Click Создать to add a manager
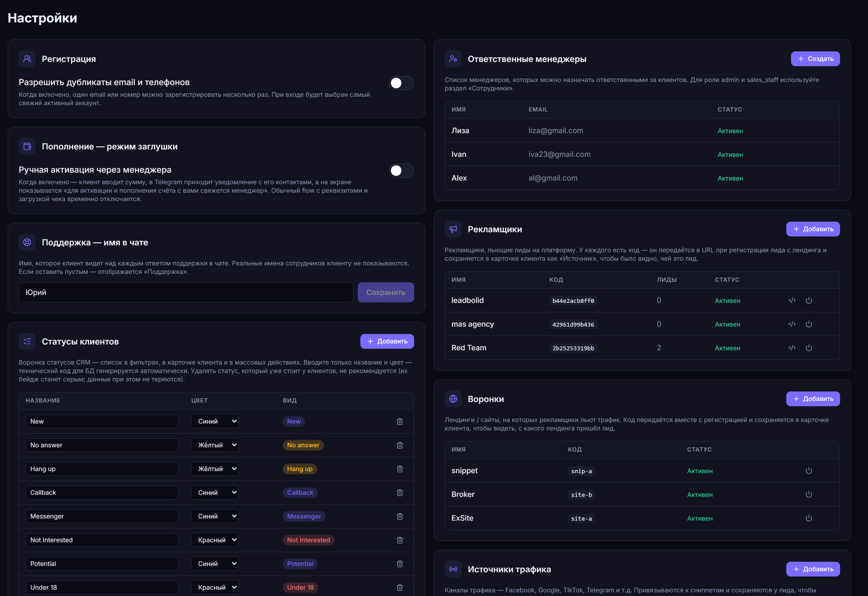The width and height of the screenshot is (868, 596). pos(815,59)
